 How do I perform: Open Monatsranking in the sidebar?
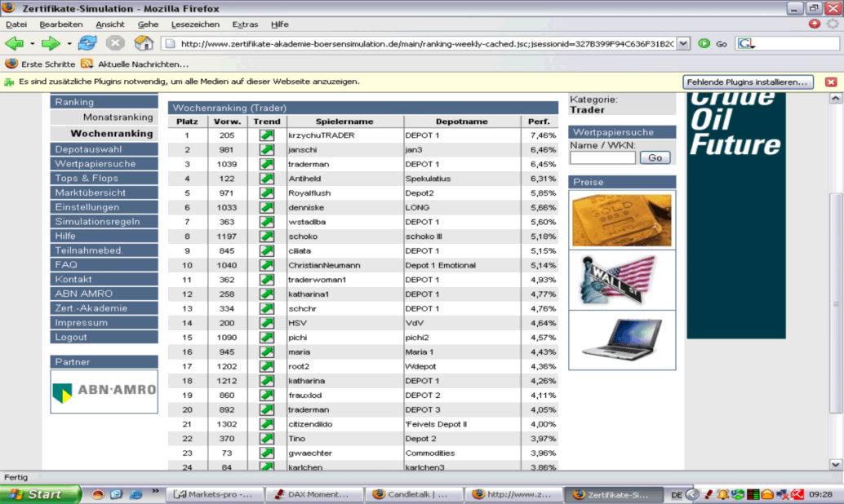(x=118, y=117)
